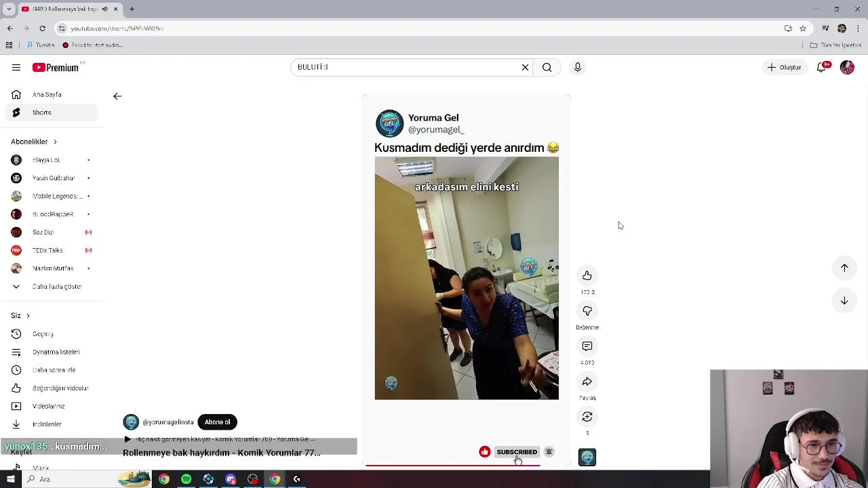This screenshot has width=868, height=488.
Task: Go back with Chrome's back arrow
Action: (9, 28)
